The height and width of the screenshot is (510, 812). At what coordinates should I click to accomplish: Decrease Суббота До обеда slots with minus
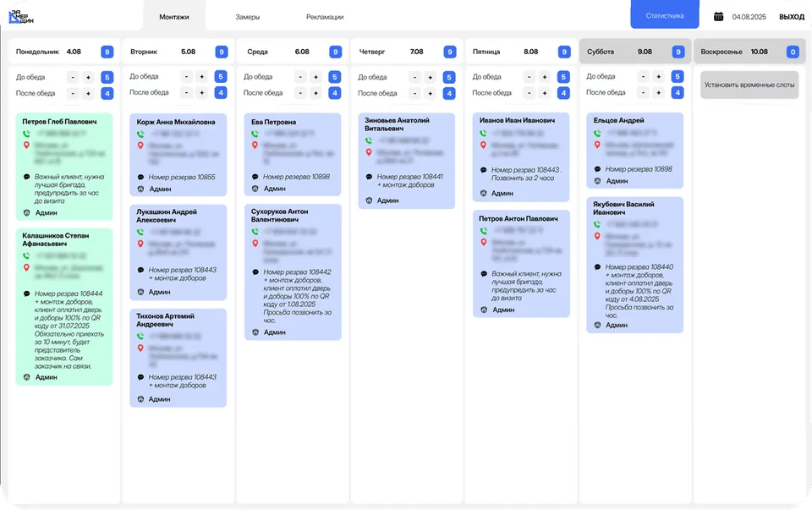pyautogui.click(x=643, y=77)
